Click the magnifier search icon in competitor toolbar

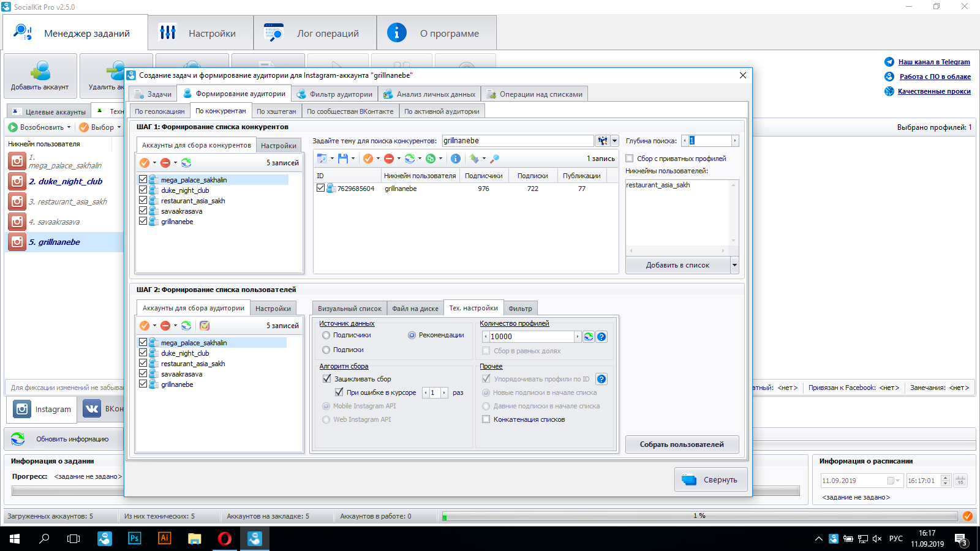[x=495, y=159]
